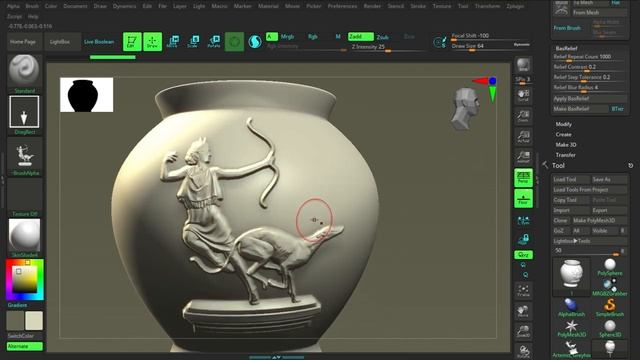Toggle Zsub mode
The height and width of the screenshot is (360, 640).
[x=382, y=37]
